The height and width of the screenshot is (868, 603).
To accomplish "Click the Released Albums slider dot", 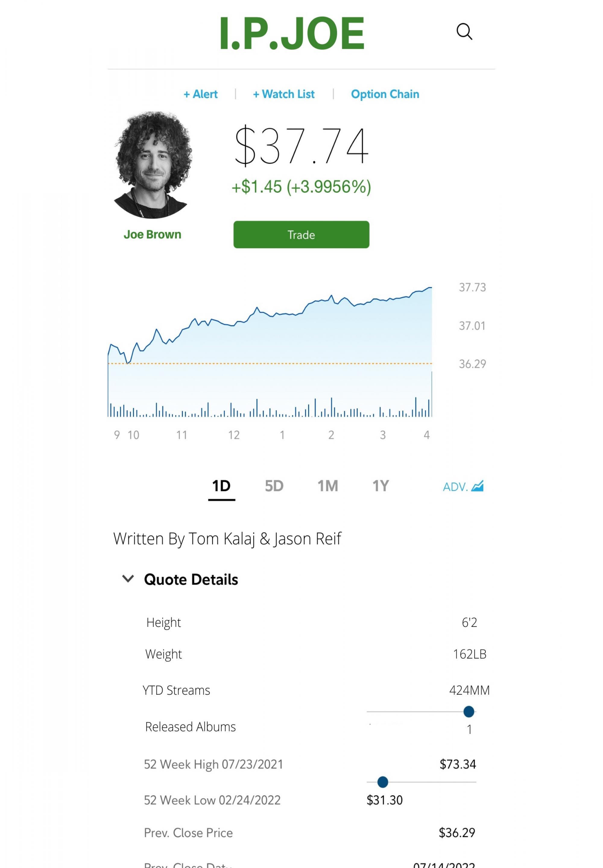I will (469, 712).
